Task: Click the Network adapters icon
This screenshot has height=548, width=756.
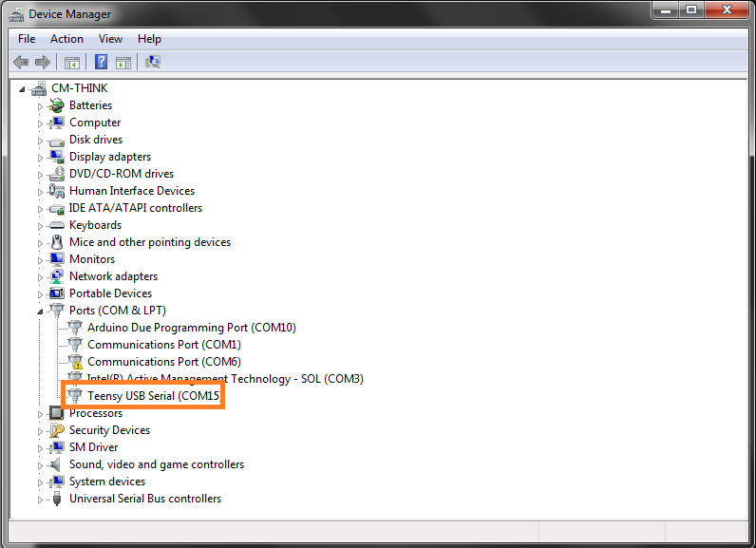Action: pos(57,276)
